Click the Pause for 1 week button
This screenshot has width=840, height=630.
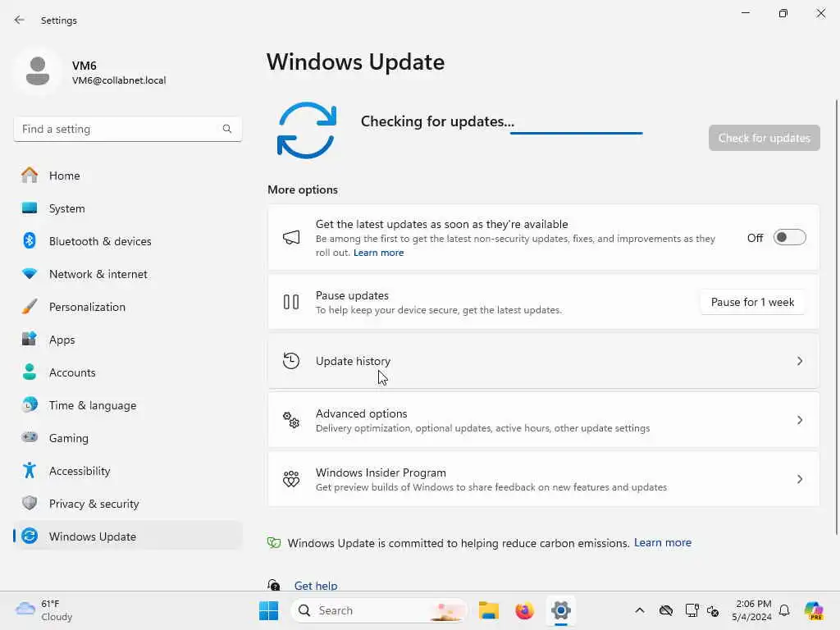pyautogui.click(x=752, y=302)
